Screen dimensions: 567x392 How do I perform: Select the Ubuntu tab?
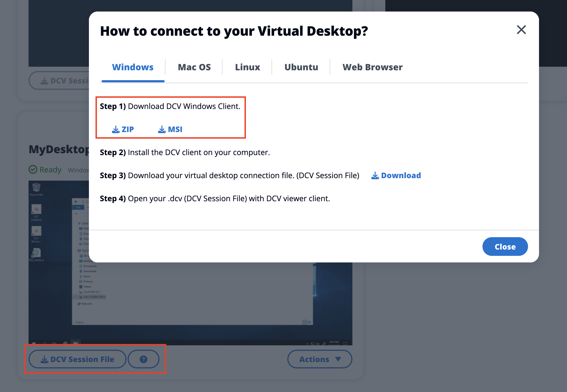tap(301, 67)
